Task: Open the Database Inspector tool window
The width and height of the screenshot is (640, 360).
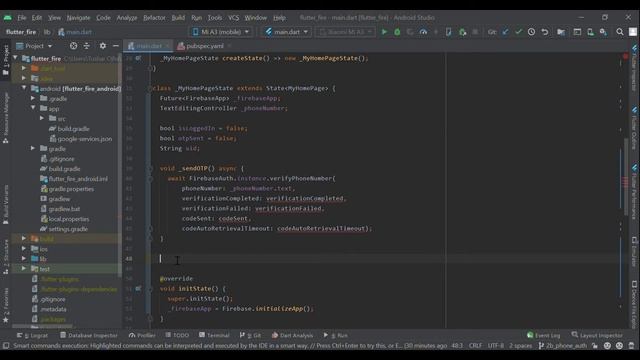Action: (89, 335)
